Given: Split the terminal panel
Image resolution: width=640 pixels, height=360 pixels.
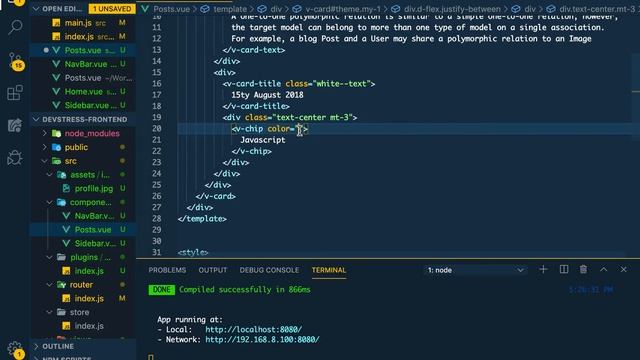Looking at the screenshot, I should click(564, 269).
